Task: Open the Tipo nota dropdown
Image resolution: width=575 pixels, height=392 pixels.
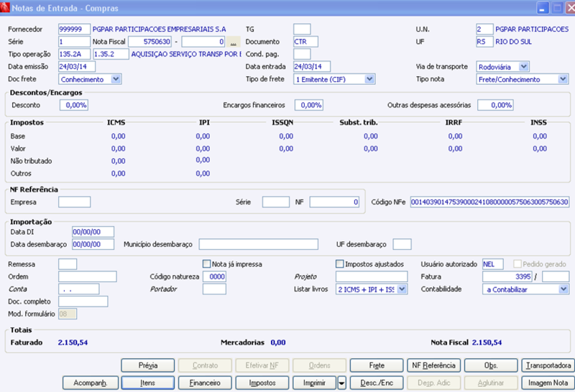Action: [563, 79]
